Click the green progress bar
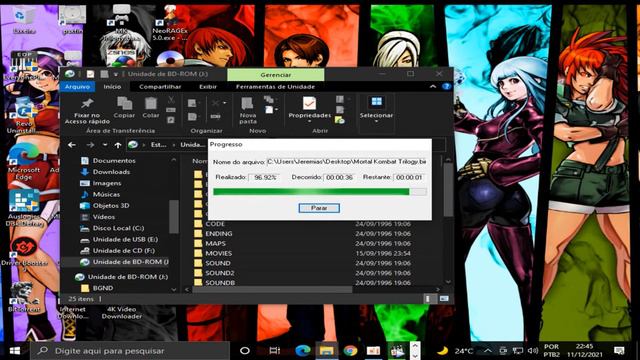Image resolution: width=640 pixels, height=360 pixels. click(320, 192)
